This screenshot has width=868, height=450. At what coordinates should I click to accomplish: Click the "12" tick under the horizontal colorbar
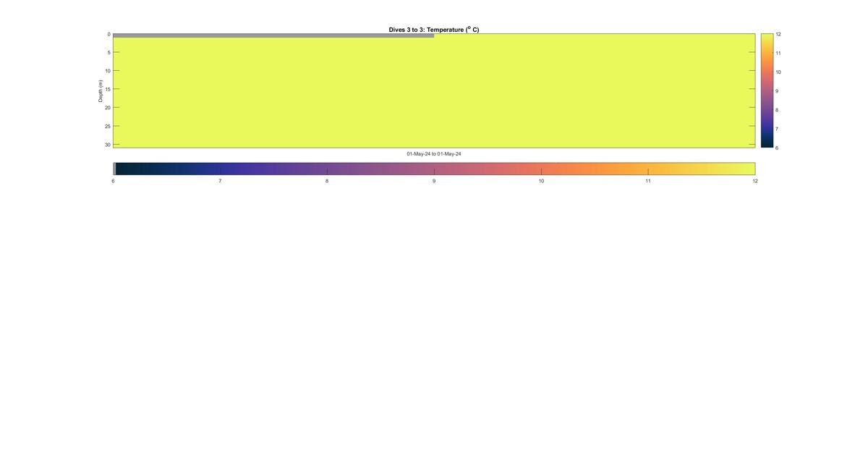pos(755,181)
